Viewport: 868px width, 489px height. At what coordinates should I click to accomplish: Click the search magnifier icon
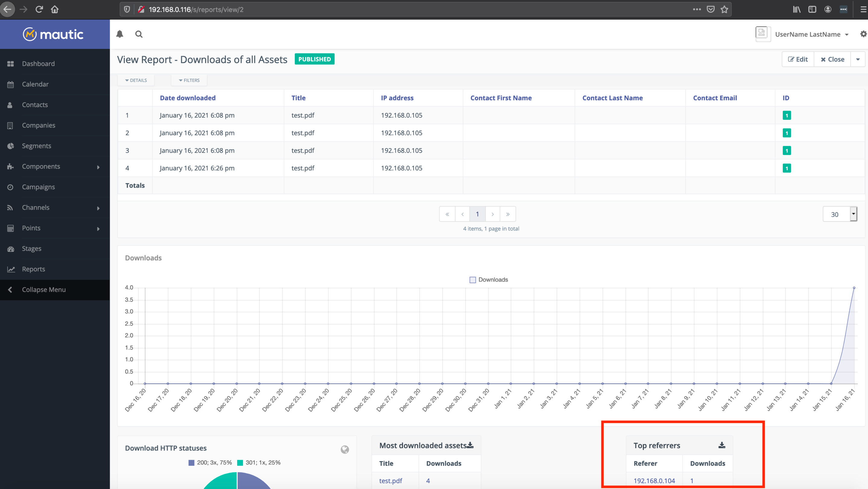click(139, 34)
